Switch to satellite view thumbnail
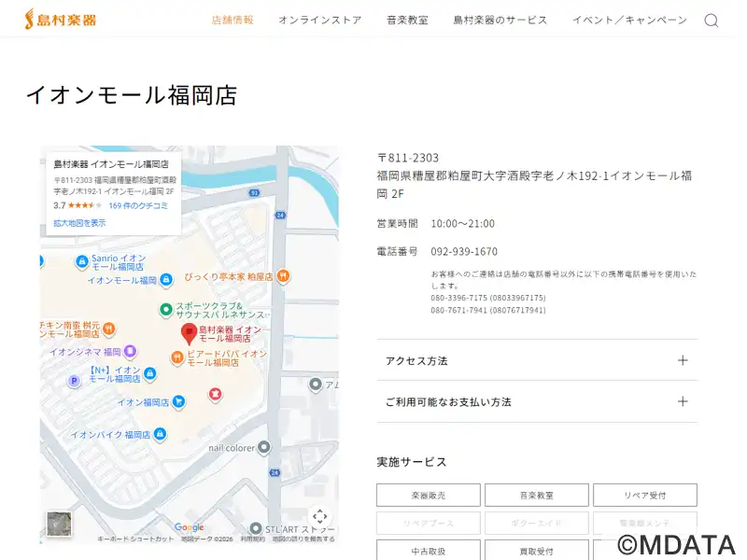The image size is (747, 560). pos(60,524)
